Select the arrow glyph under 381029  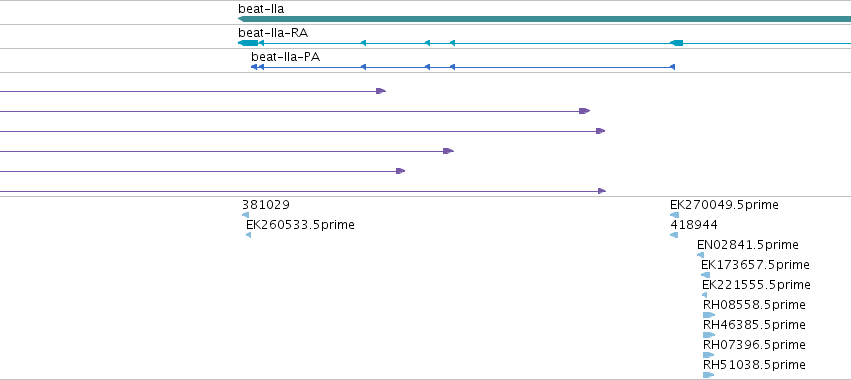tap(245, 215)
